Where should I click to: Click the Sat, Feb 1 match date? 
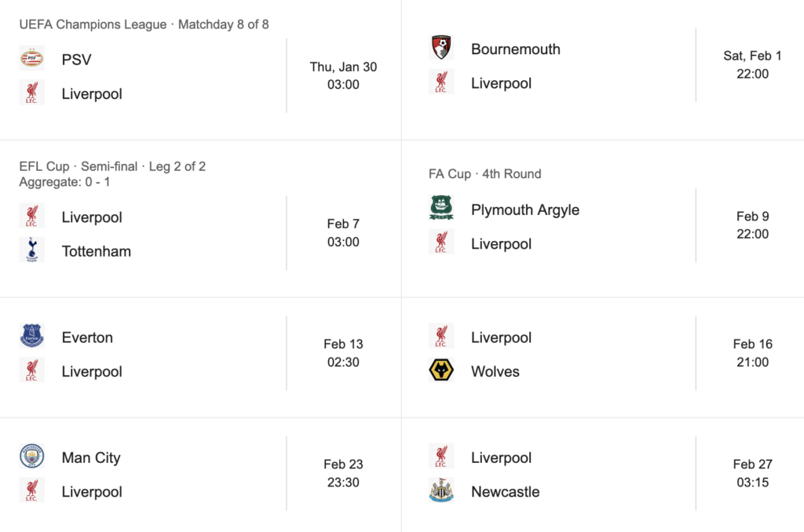click(752, 56)
